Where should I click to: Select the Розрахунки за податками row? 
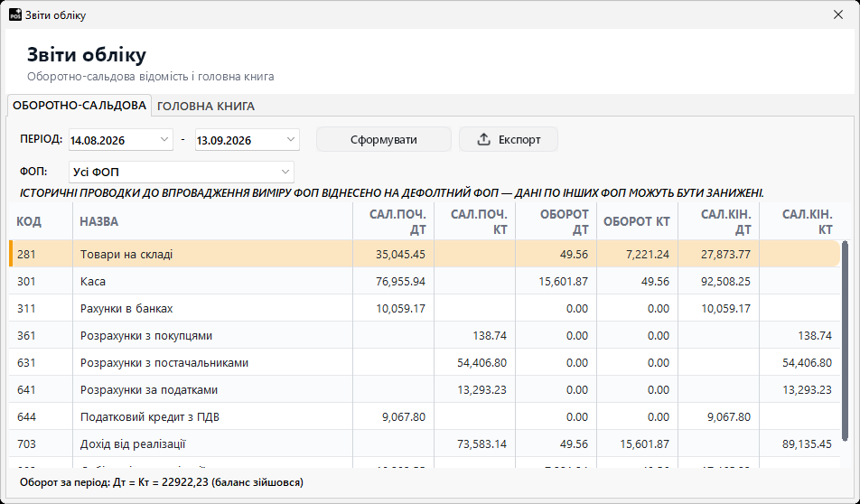[x=425, y=390]
